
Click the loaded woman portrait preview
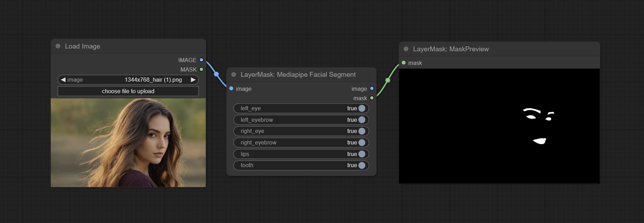128,142
